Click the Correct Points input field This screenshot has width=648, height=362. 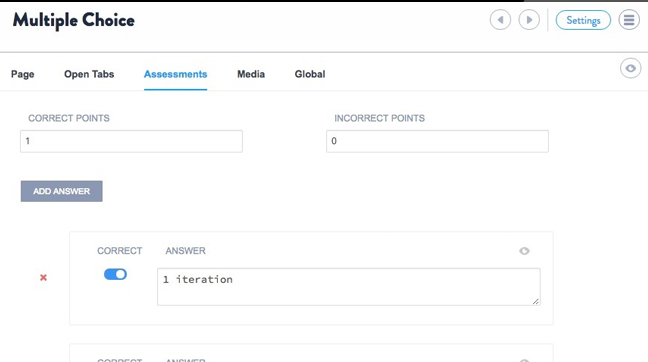131,141
